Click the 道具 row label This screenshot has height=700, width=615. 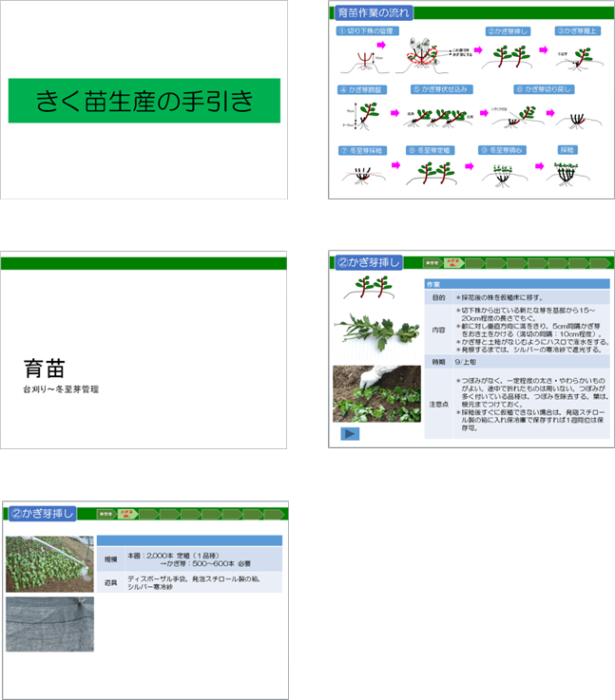(110, 582)
